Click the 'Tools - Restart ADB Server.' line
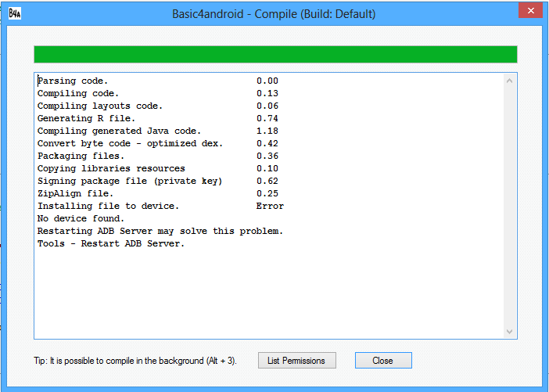Viewport: 549px width, 392px height. 110,243
